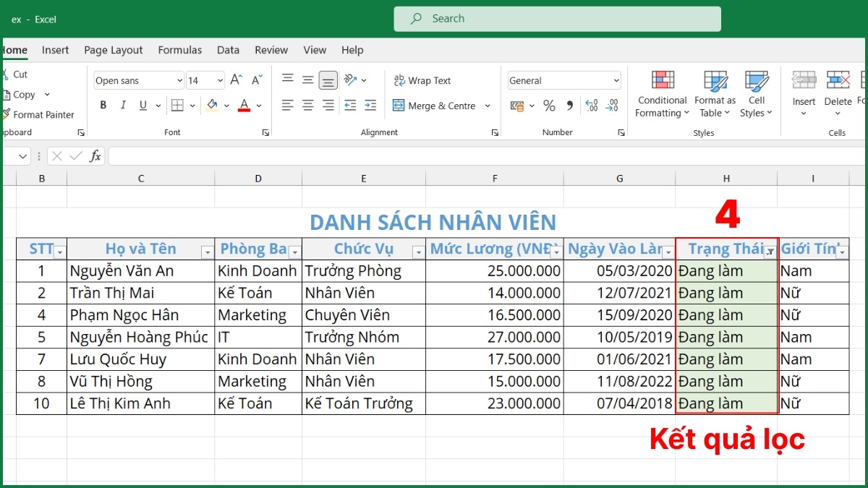The width and height of the screenshot is (868, 488).
Task: Click the Format as Table icon
Action: coord(715,94)
